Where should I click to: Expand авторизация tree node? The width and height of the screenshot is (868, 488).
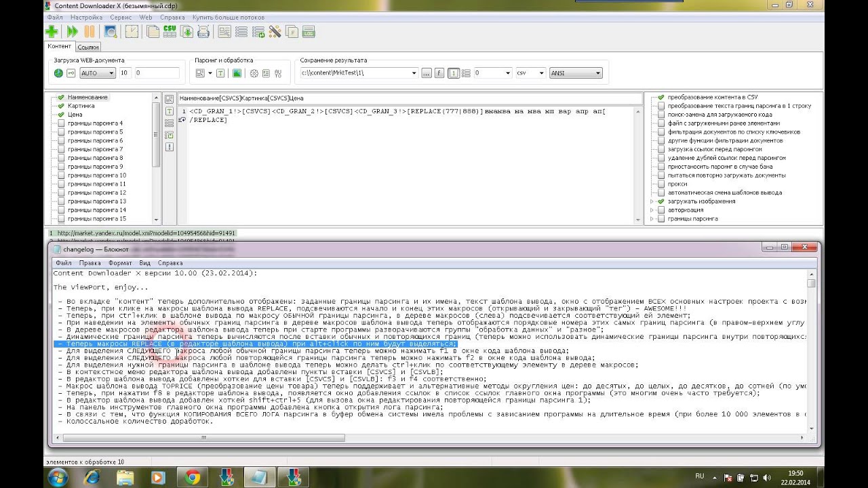[652, 210]
